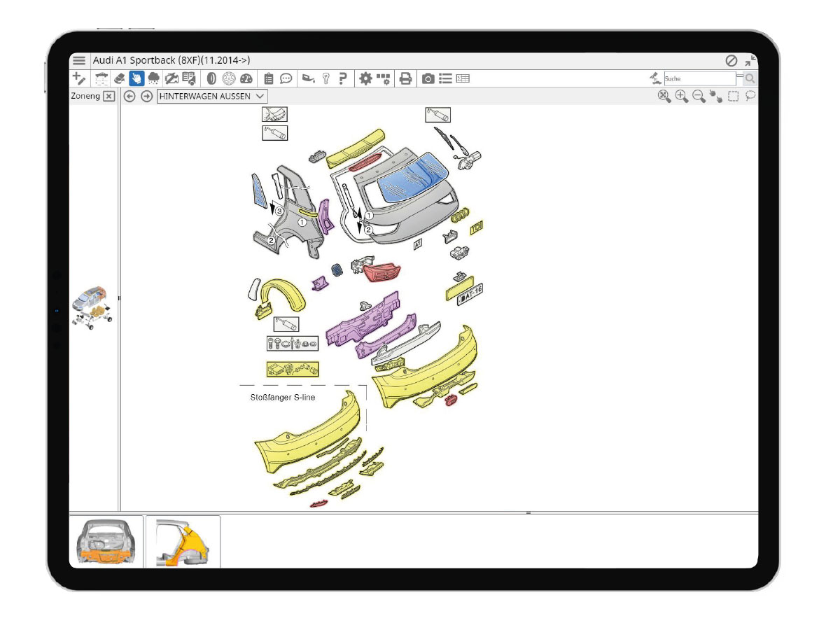Click the paint spray gun icon
840x630 pixels.
[x=308, y=78]
